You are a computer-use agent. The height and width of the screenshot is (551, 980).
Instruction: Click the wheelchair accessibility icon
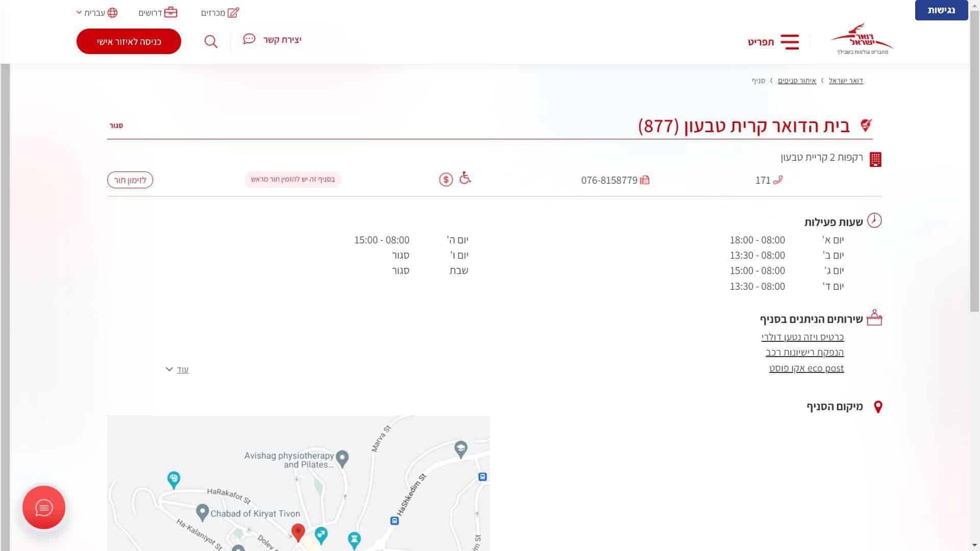click(465, 178)
